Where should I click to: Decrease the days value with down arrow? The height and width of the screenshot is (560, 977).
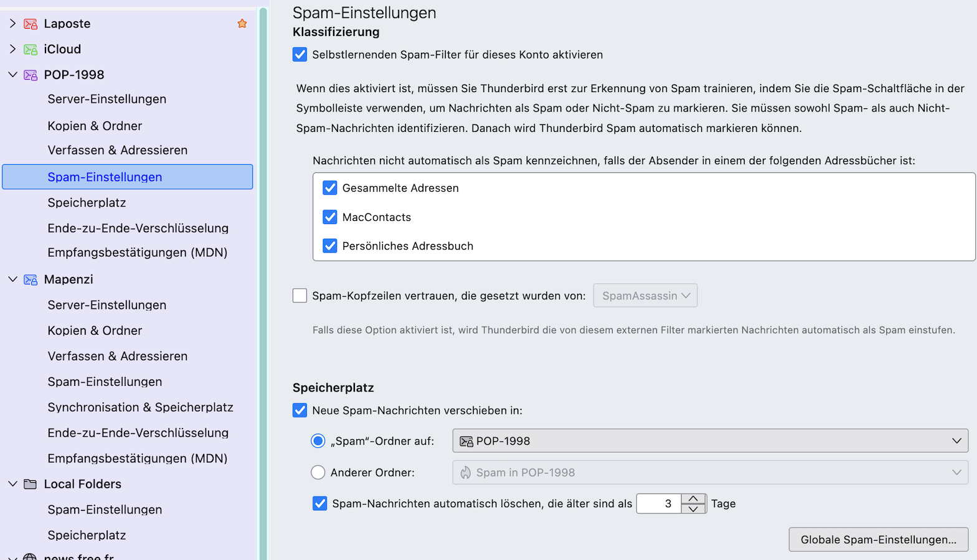[x=693, y=508]
